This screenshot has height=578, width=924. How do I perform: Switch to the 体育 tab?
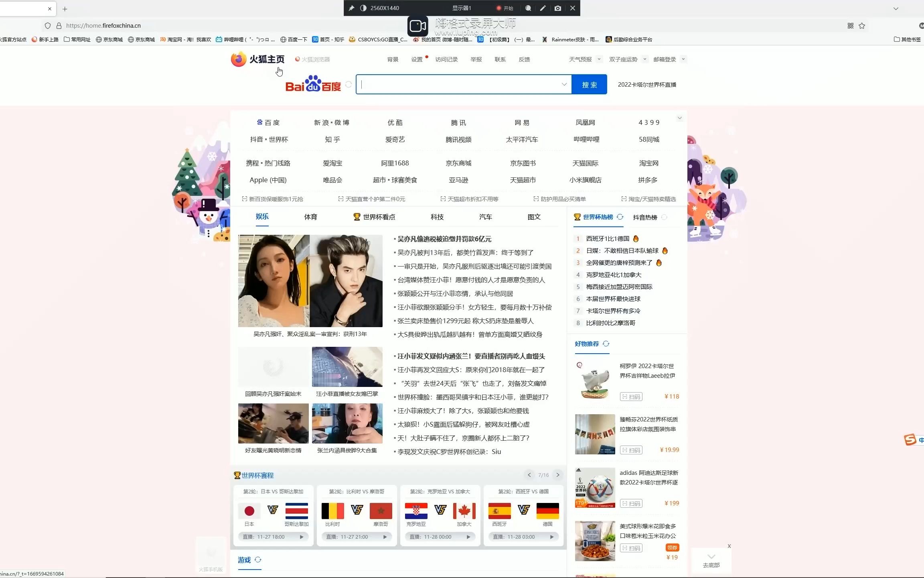click(x=311, y=217)
